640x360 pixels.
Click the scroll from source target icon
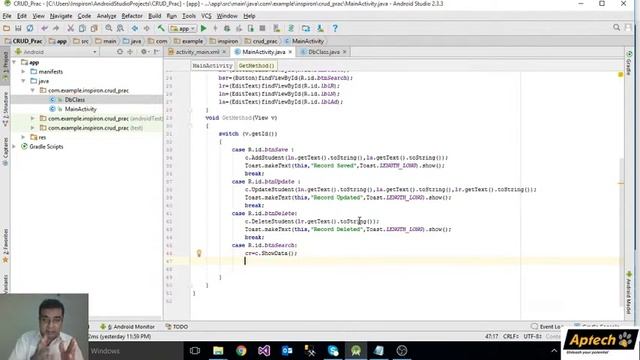coord(120,52)
